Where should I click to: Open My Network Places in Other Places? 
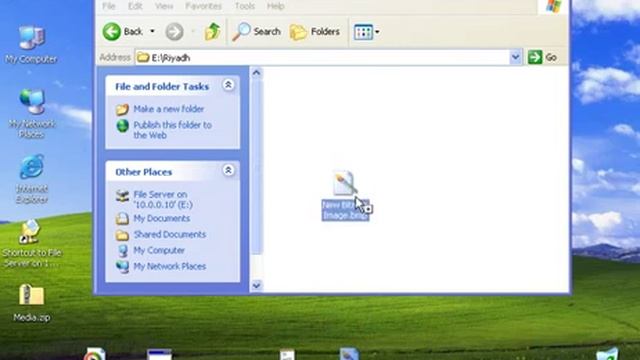click(169, 266)
